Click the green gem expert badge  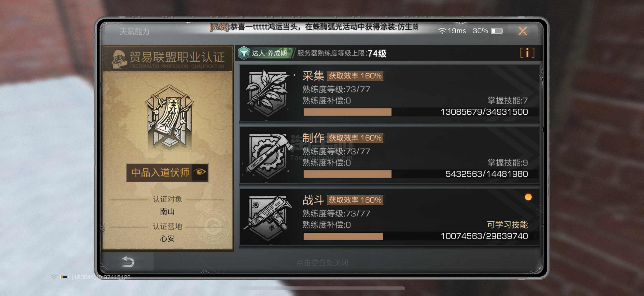(243, 53)
